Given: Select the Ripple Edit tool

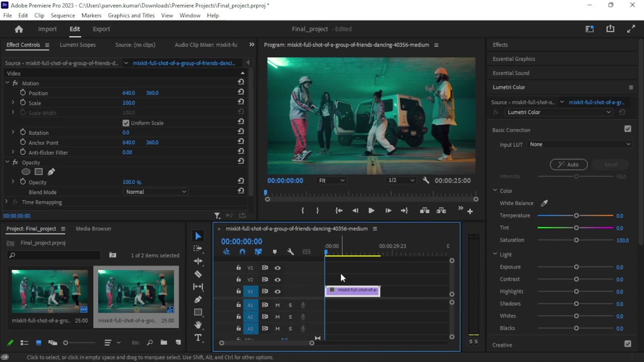Looking at the screenshot, I should click(198, 261).
